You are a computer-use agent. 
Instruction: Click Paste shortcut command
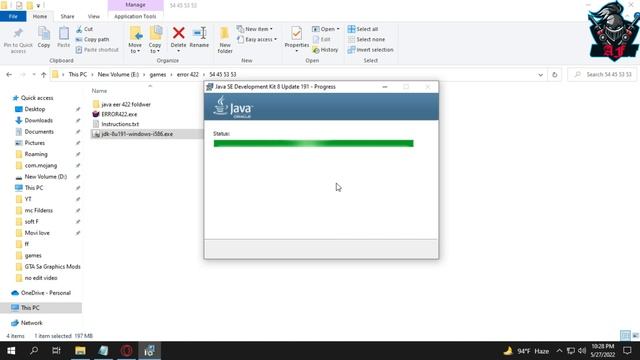click(97, 49)
